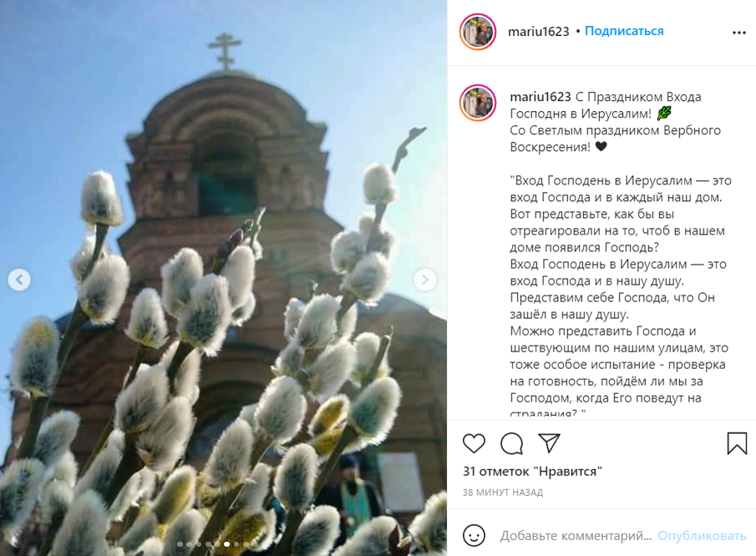Save the post with the bookmark icon
756x556 pixels.
[x=737, y=443]
